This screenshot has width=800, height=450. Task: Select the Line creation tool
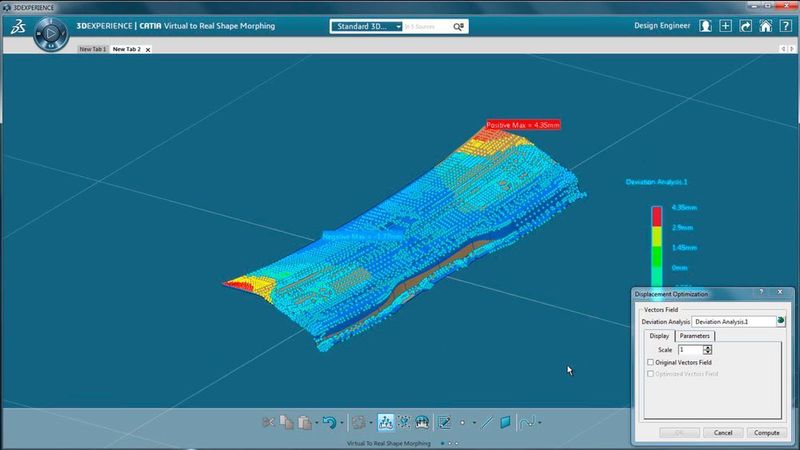pos(487,422)
